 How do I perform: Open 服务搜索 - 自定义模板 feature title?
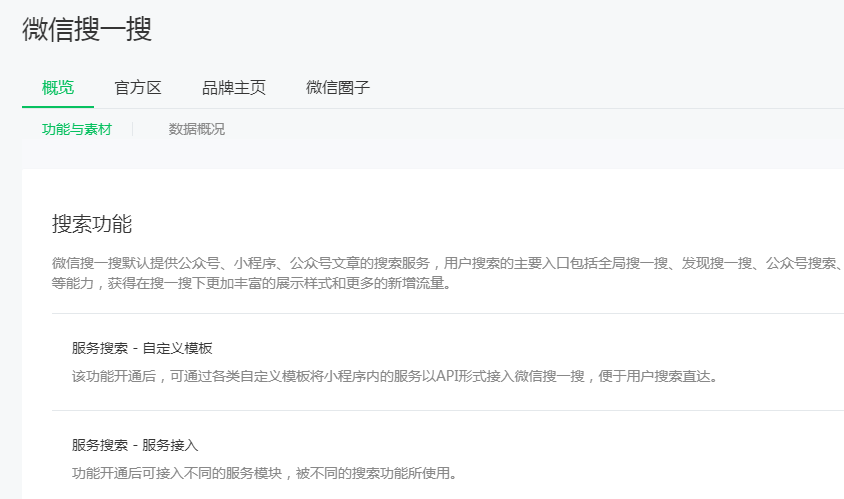(142, 349)
